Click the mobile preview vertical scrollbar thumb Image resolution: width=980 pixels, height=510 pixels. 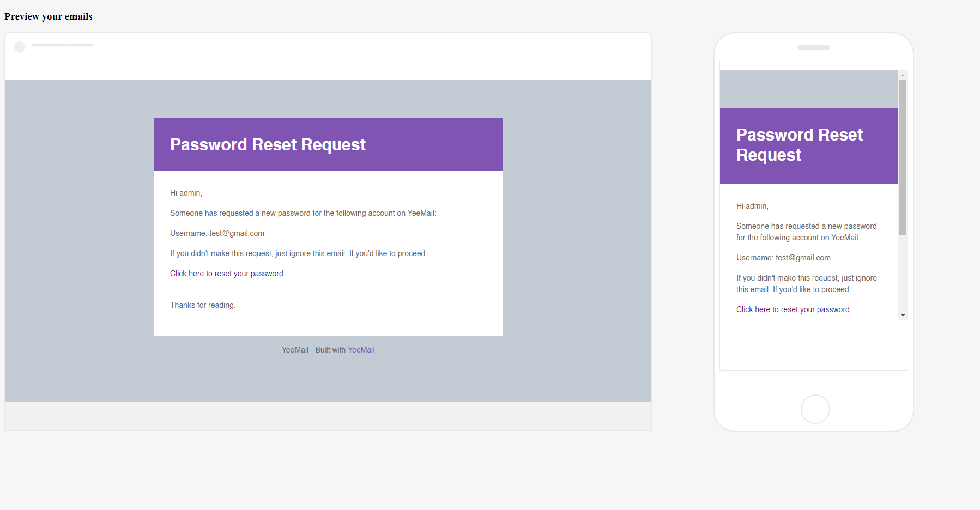[903, 157]
